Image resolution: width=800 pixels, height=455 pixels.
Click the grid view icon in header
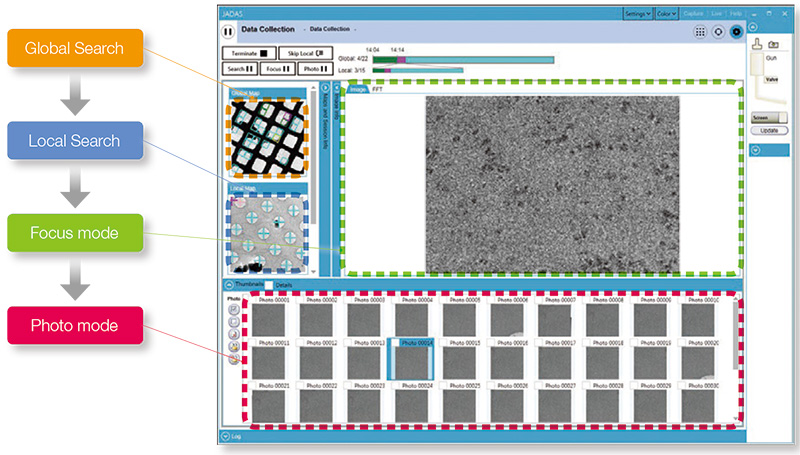[x=699, y=32]
